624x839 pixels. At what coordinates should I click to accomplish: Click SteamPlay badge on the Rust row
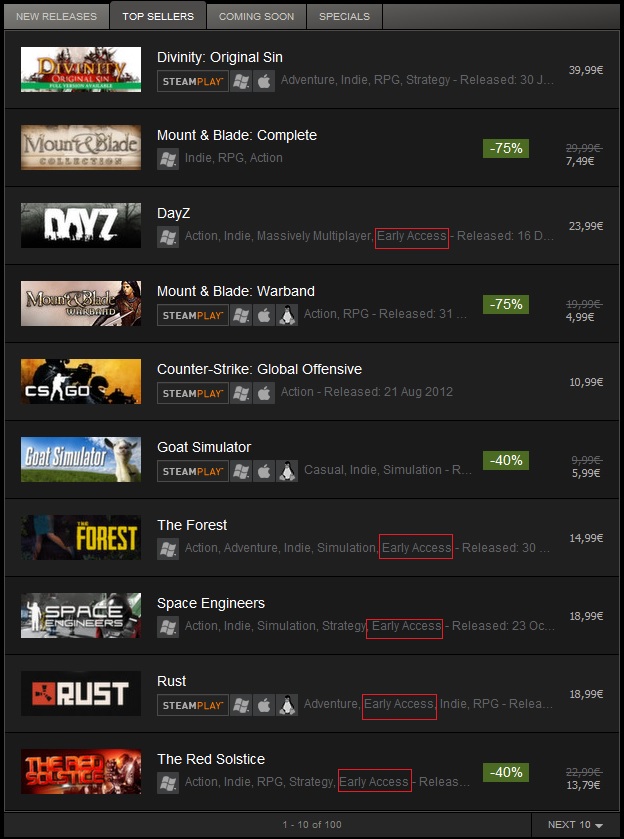[193, 705]
